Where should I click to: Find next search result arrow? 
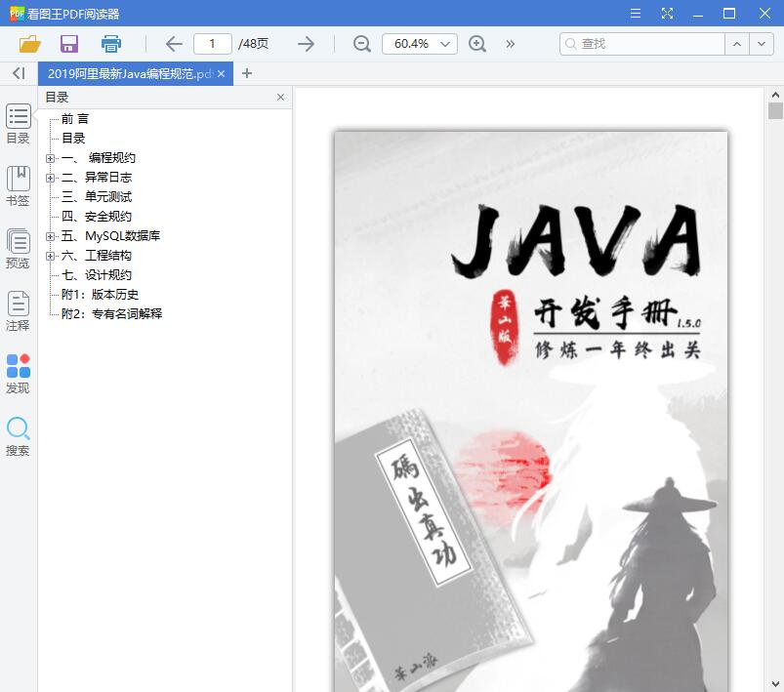(761, 44)
